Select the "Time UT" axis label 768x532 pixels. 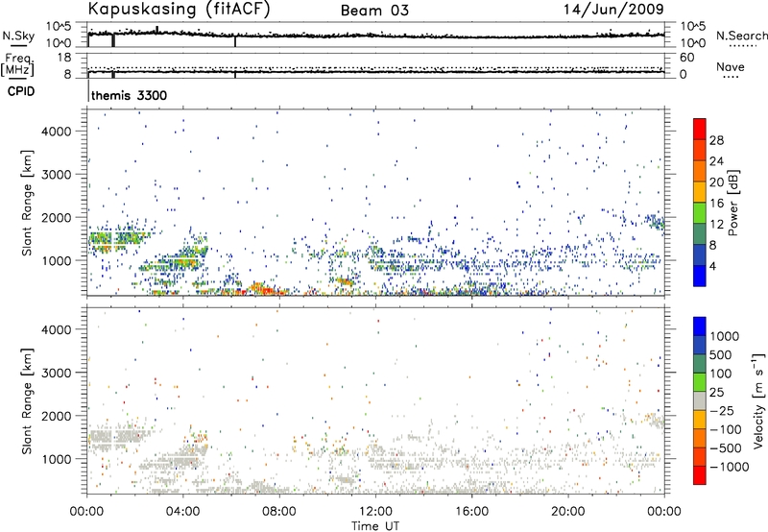pyautogui.click(x=375, y=525)
